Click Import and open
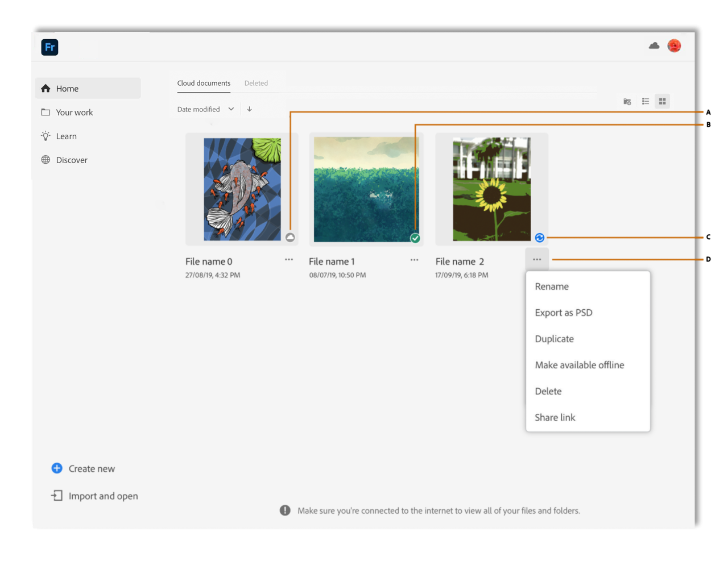The image size is (728, 561). 94,496
